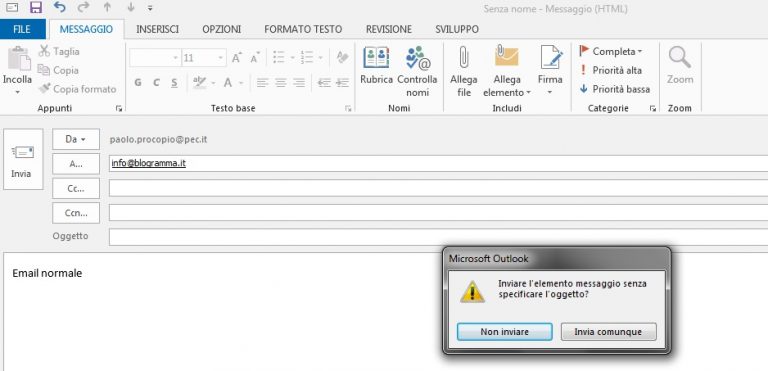Open the FORMATO TESTO tab

(x=303, y=29)
